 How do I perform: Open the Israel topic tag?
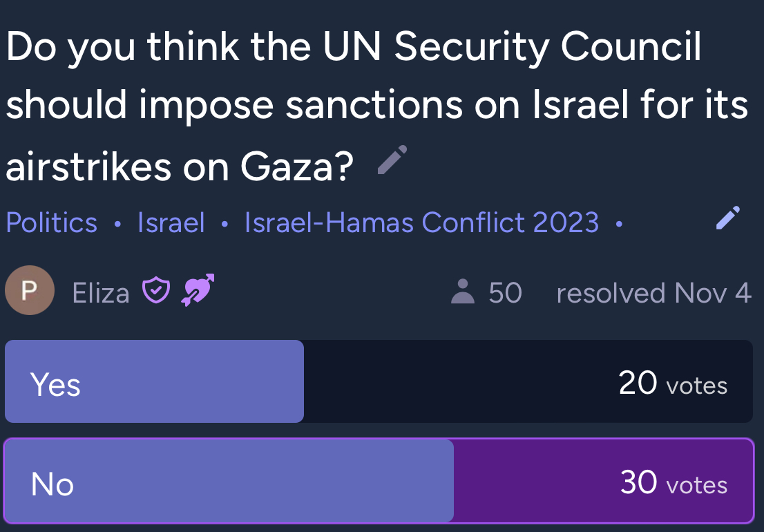point(171,222)
